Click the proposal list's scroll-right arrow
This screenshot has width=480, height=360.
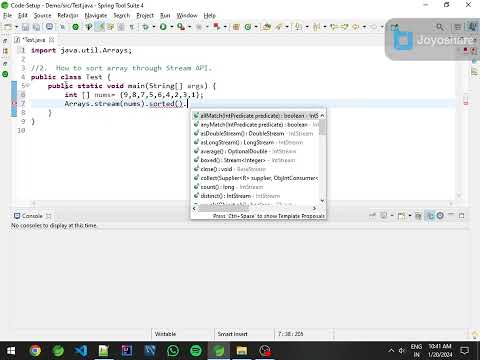coord(314,208)
